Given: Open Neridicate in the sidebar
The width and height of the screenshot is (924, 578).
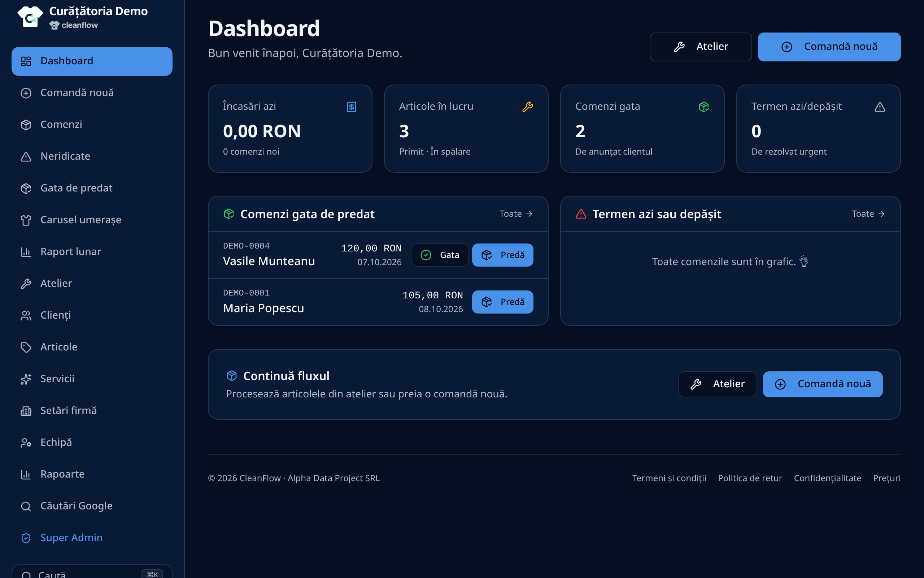Looking at the screenshot, I should coord(92,156).
